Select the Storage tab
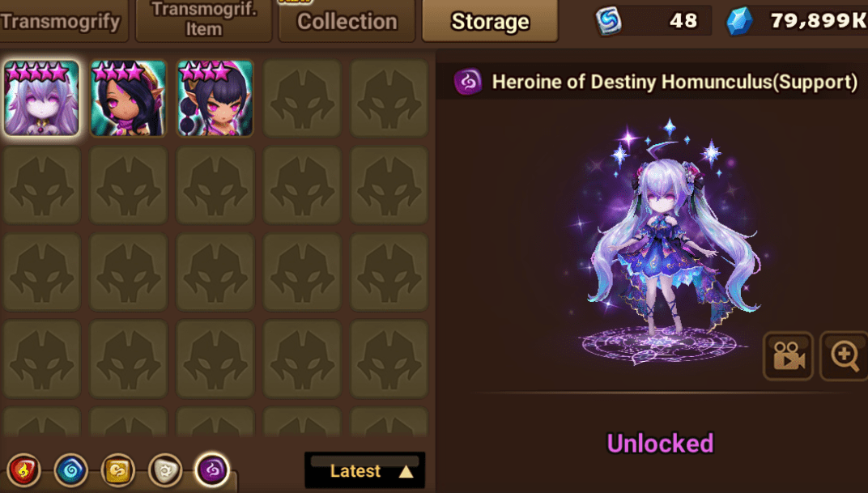 point(490,21)
